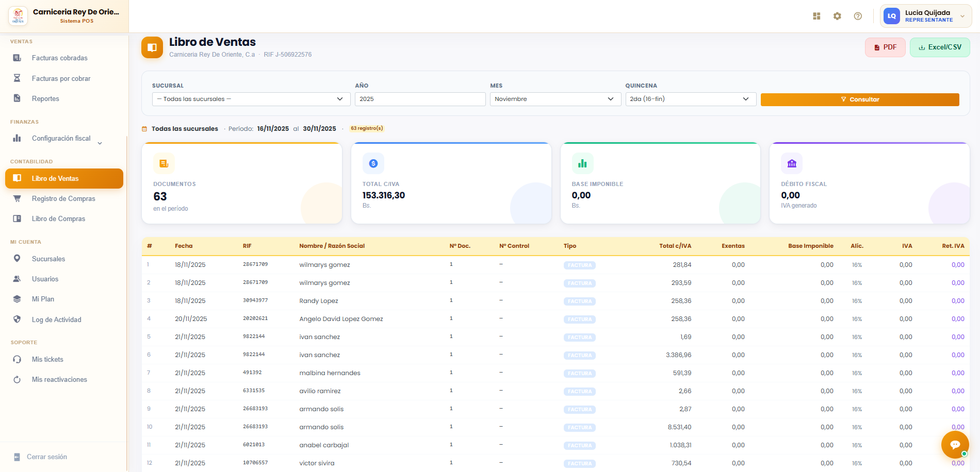Export as Excel/CSV
Screen dimensions: 980x472
point(940,47)
